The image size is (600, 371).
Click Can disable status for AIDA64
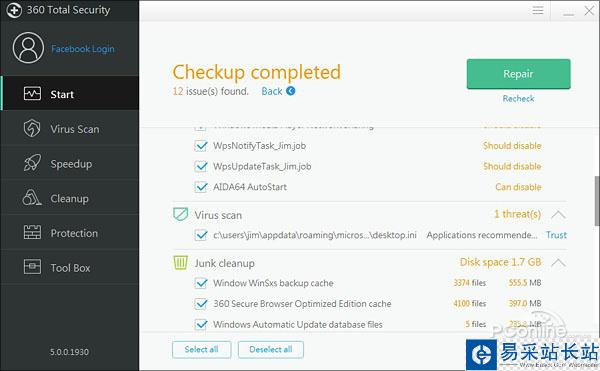click(x=518, y=187)
